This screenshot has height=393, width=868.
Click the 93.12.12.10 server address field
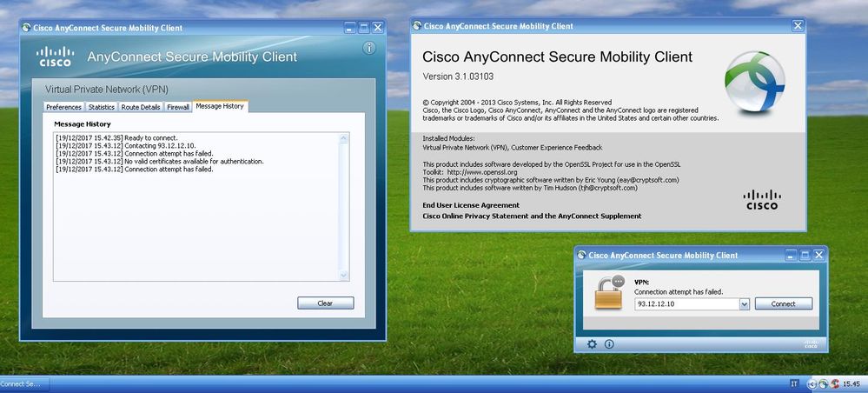click(686, 303)
